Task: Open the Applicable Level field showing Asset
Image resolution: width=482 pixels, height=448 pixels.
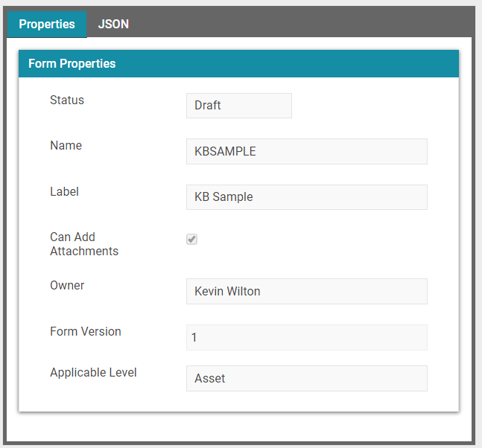Action: point(307,378)
